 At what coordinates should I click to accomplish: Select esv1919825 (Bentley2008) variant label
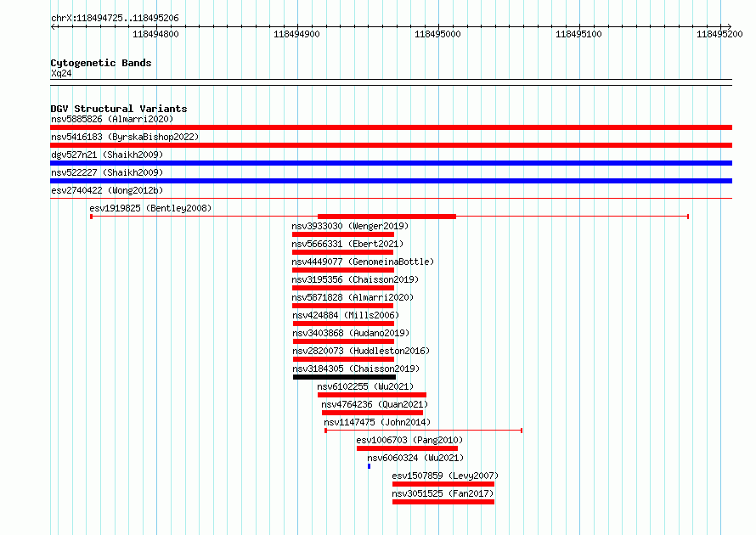click(150, 208)
